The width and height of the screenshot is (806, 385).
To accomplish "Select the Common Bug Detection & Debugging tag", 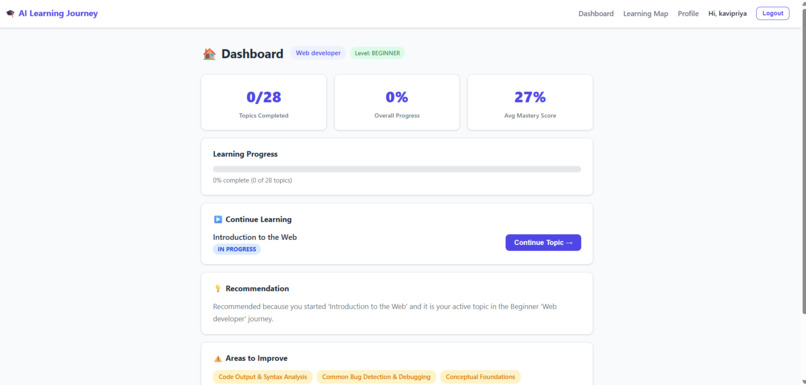I will [x=376, y=377].
